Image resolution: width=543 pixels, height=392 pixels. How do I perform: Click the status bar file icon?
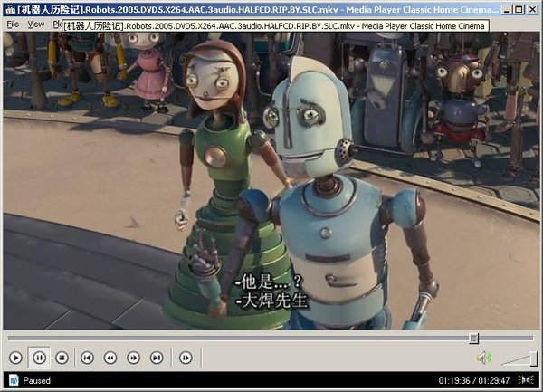coord(14,380)
